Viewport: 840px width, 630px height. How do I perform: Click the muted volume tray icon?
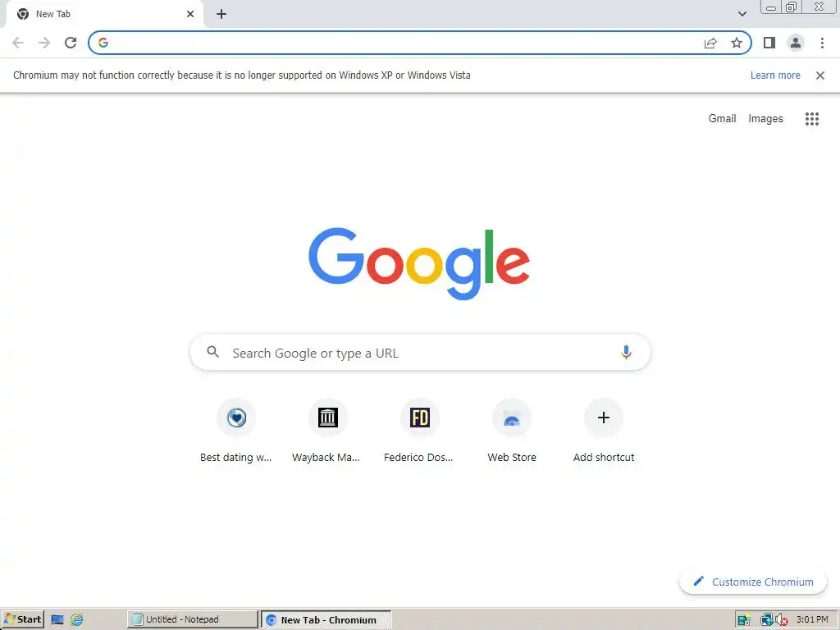(x=781, y=620)
